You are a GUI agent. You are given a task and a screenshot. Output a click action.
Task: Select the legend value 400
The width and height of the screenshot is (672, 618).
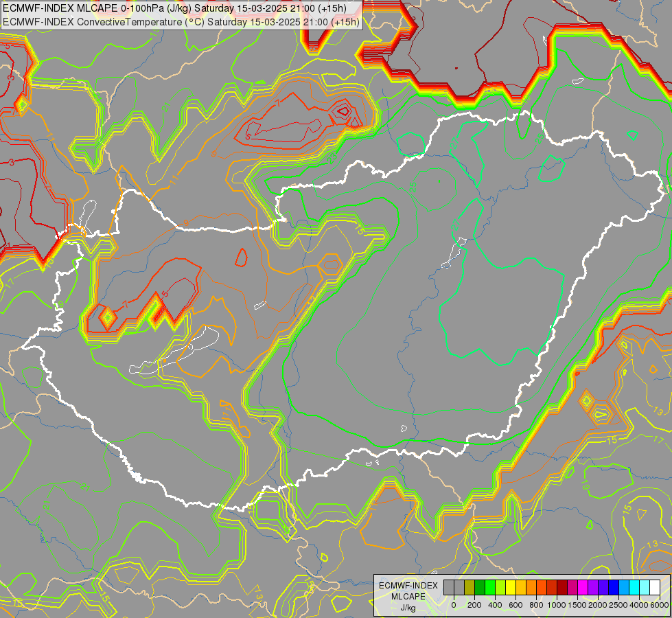[x=495, y=605]
